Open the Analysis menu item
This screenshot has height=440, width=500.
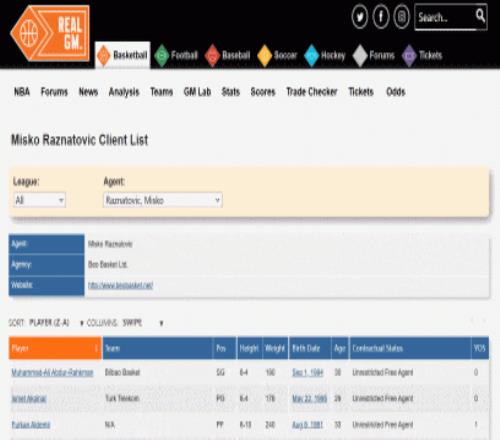[124, 92]
